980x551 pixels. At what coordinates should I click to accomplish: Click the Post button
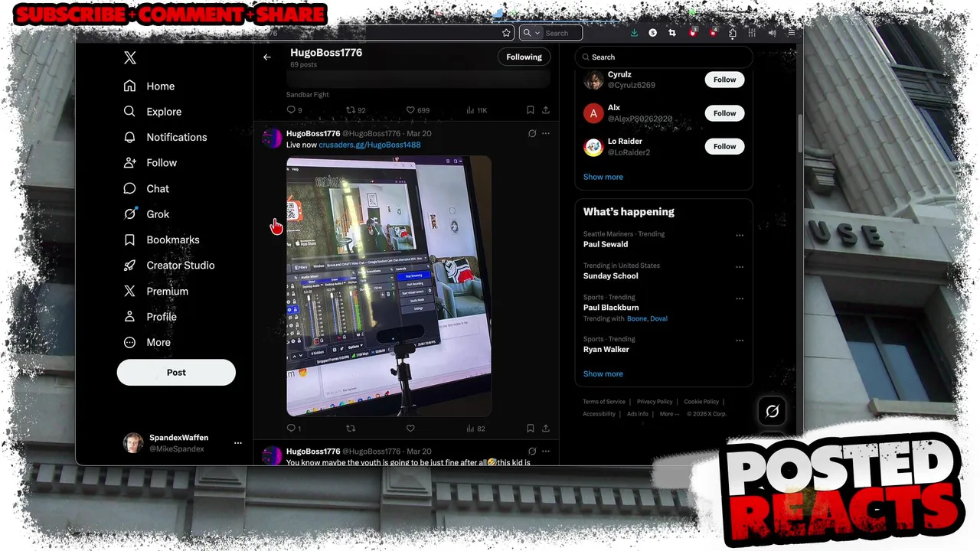coord(176,373)
